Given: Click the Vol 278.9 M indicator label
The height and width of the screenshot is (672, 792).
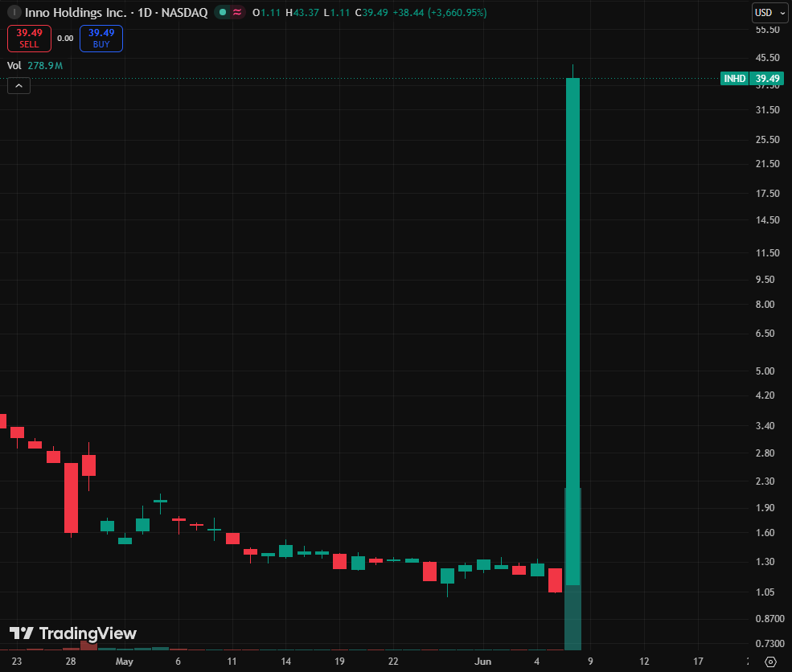Looking at the screenshot, I should coord(35,66).
